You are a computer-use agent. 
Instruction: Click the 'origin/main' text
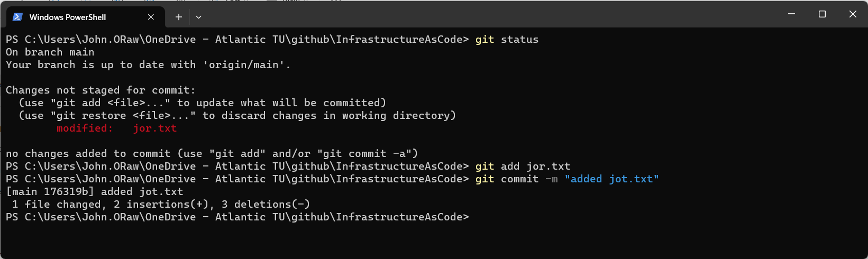point(244,65)
